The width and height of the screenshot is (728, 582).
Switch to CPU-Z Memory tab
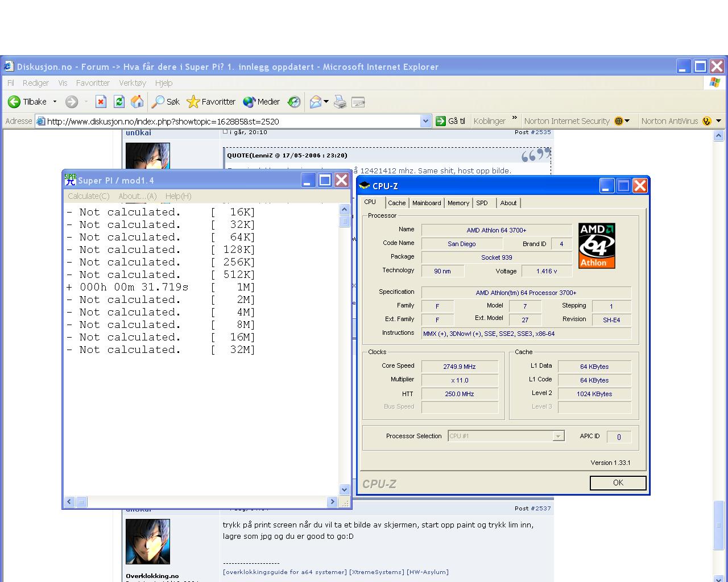coord(458,203)
